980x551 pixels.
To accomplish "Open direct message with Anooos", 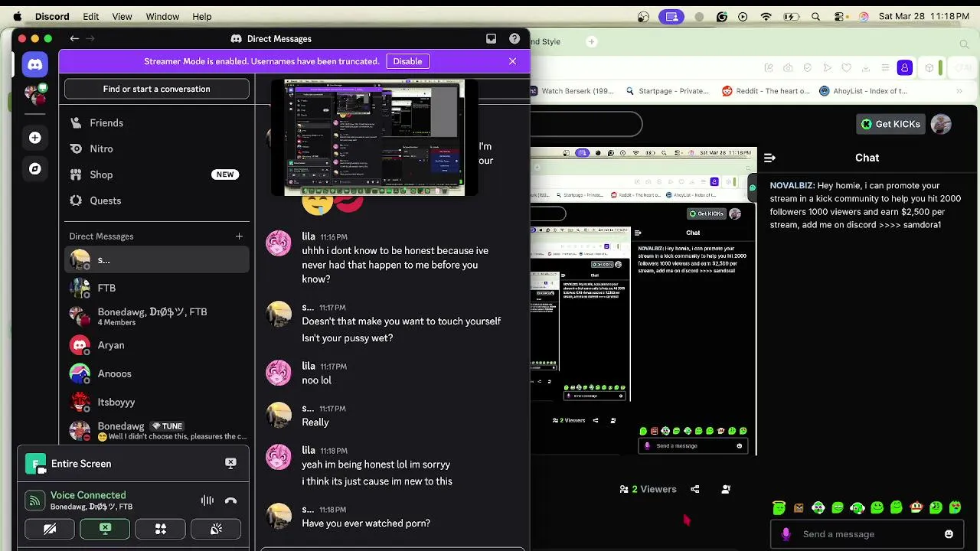I will point(156,373).
